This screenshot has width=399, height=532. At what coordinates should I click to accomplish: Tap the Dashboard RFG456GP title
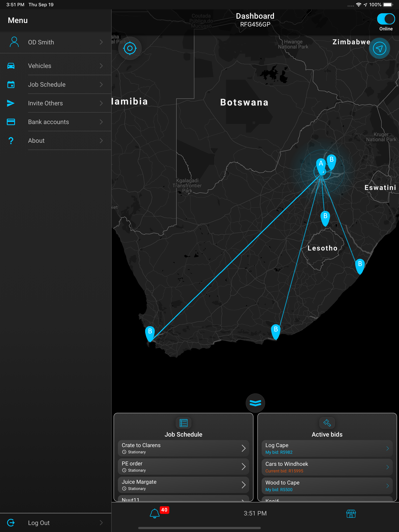tap(255, 20)
